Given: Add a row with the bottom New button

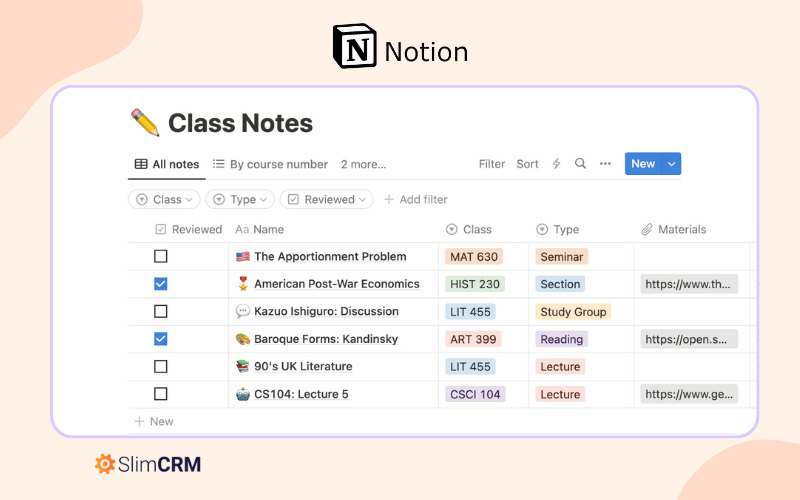Looking at the screenshot, I should click(x=154, y=421).
